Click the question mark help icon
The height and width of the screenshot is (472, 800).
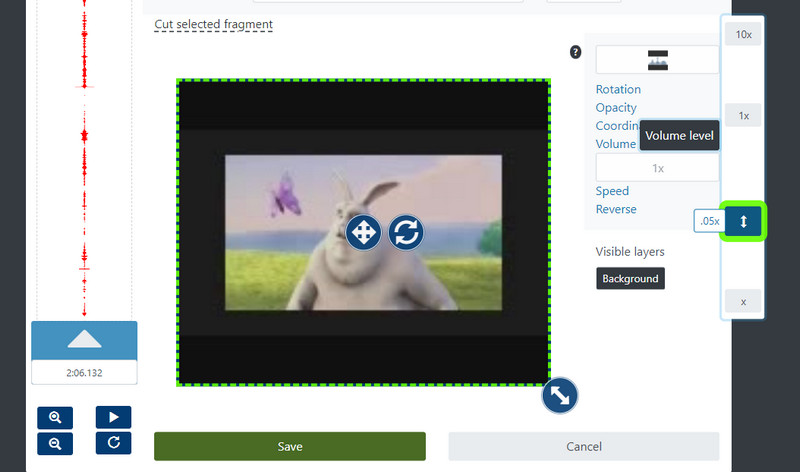tap(575, 52)
